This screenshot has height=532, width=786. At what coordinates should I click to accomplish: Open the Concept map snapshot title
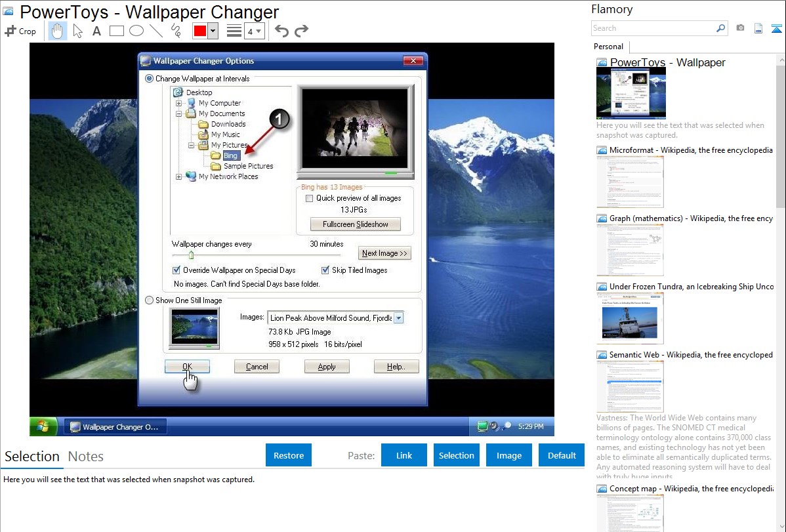pyautogui.click(x=692, y=488)
